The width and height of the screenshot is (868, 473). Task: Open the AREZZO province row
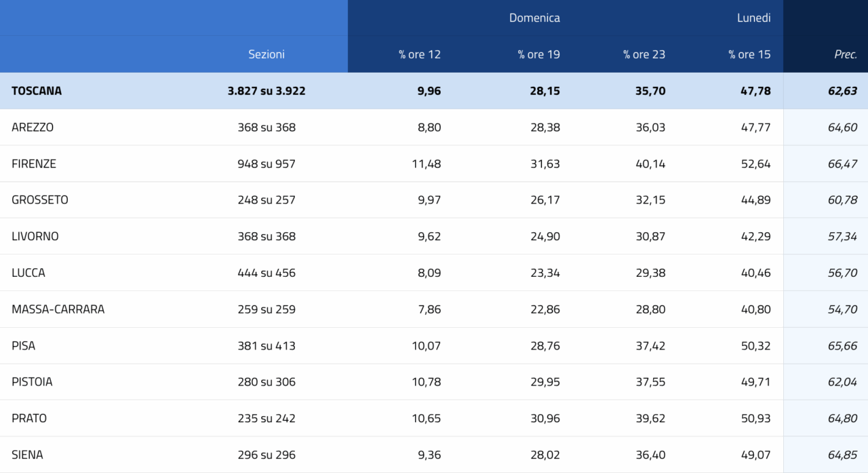[x=33, y=127]
